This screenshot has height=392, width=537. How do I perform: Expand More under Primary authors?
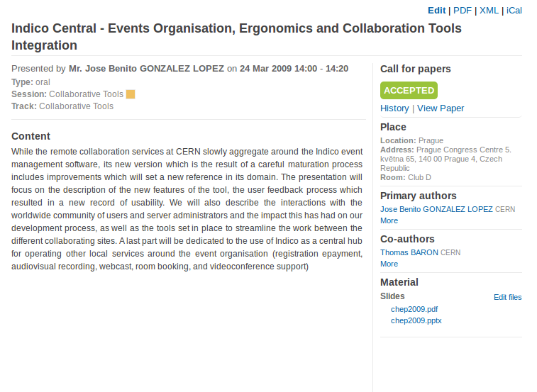click(x=389, y=221)
